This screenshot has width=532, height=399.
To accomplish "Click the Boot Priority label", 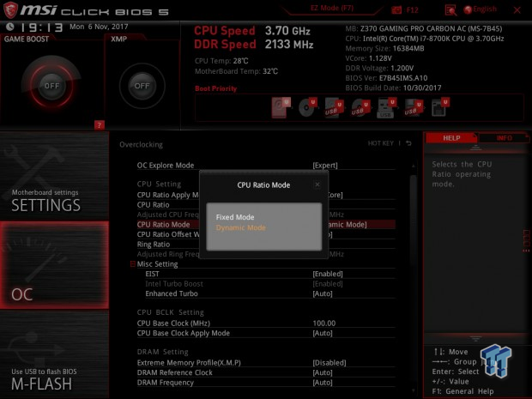I will [x=215, y=88].
